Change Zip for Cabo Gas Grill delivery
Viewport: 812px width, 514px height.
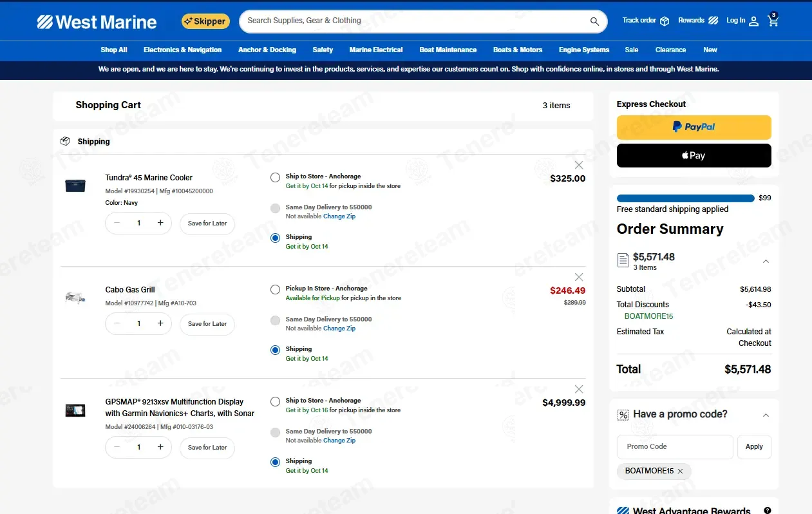(339, 328)
